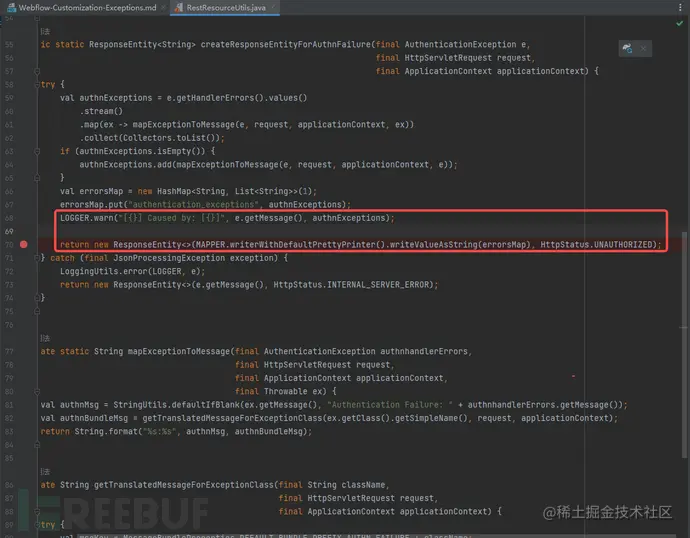
Task: Click the load Gradle changes floating icon
Action: pyautogui.click(x=628, y=48)
